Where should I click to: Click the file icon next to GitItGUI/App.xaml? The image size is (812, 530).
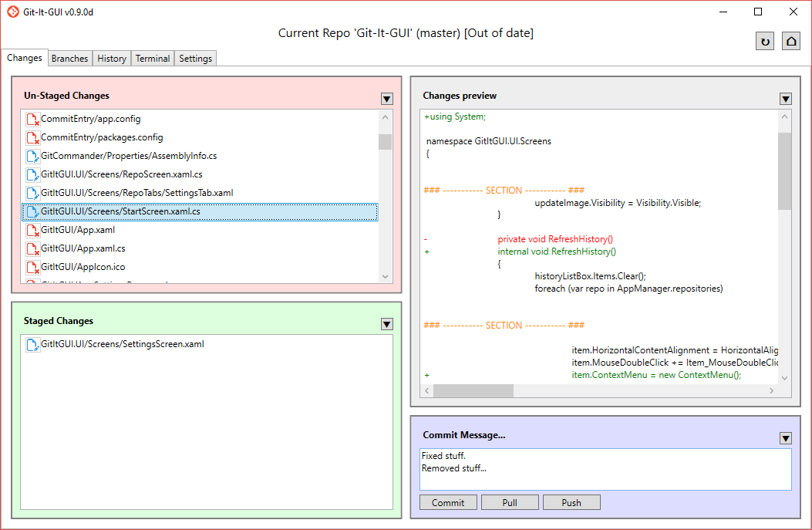(x=32, y=230)
